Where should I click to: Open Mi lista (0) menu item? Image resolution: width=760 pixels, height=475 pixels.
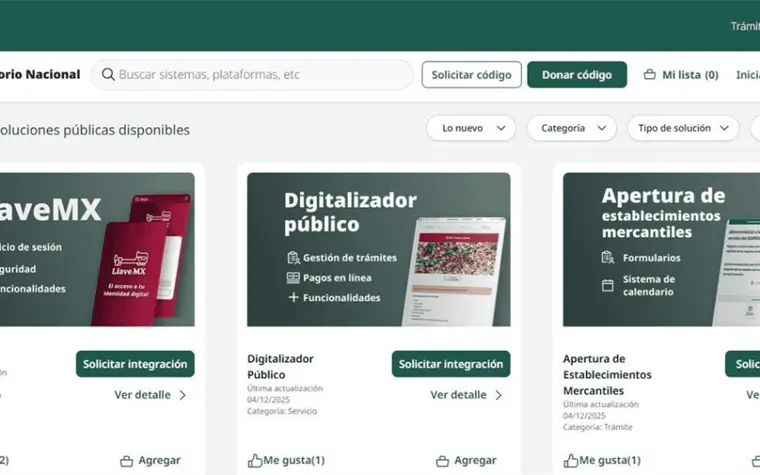681,75
